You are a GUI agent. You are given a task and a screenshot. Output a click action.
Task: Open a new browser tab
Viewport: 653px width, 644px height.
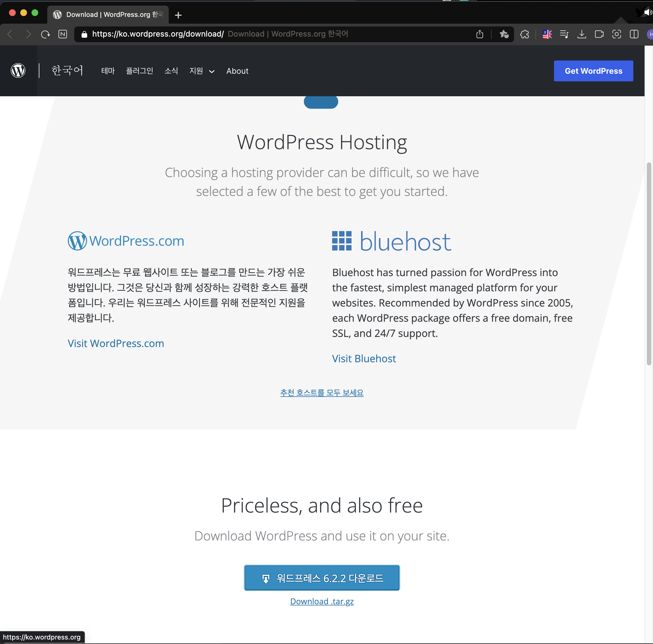(178, 15)
